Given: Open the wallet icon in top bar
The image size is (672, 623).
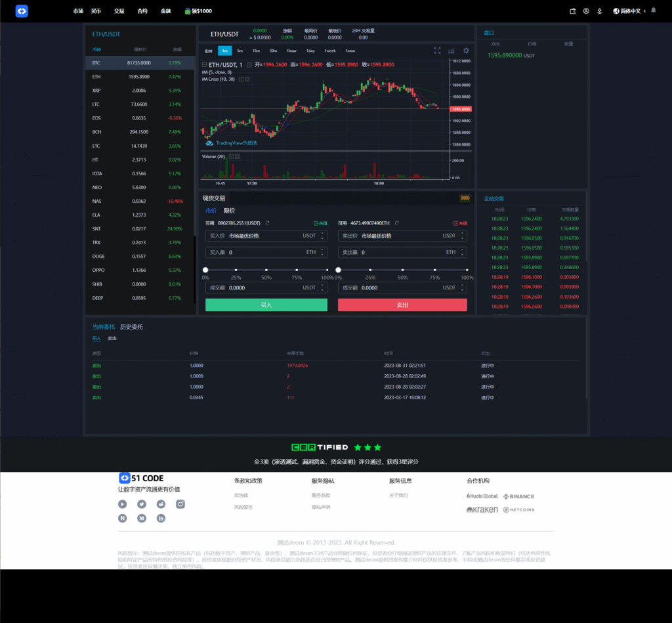Looking at the screenshot, I should [x=573, y=11].
